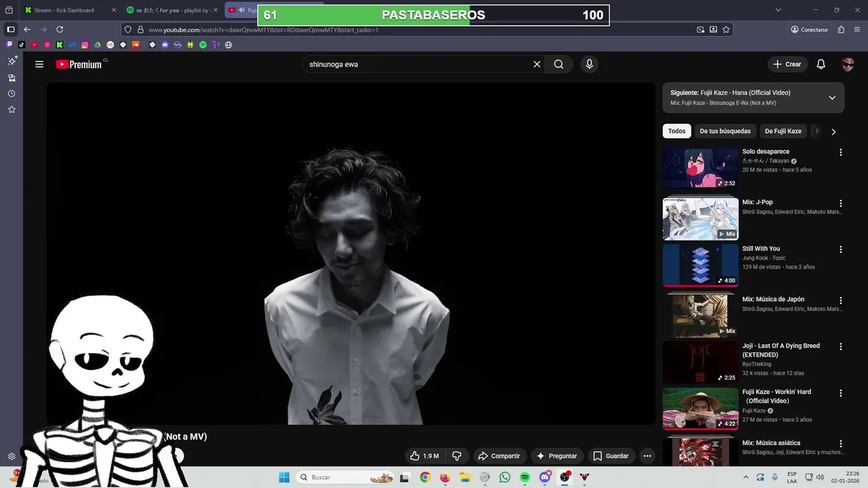Image resolution: width=868 pixels, height=488 pixels.
Task: Select the Todos filter chip
Action: 677,131
